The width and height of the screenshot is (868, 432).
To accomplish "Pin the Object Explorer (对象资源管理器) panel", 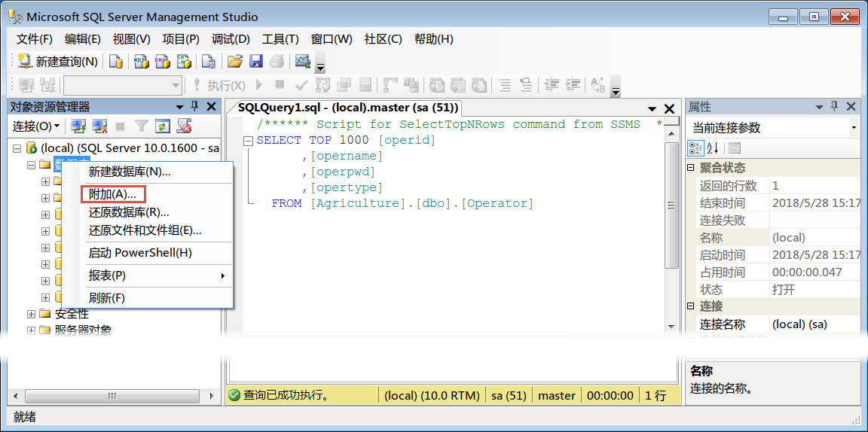I will [x=194, y=106].
